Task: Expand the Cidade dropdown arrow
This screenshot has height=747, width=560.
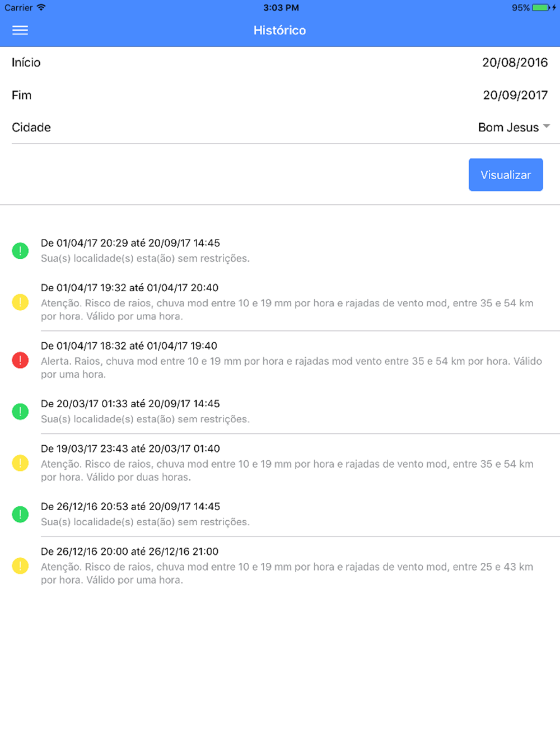Action: [x=547, y=126]
